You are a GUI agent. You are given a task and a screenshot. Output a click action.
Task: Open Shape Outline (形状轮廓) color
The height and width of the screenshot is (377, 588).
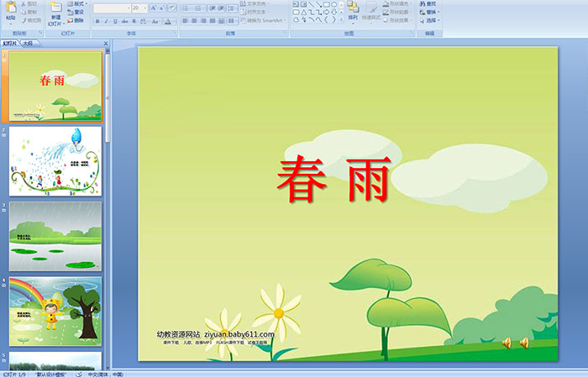(398, 12)
